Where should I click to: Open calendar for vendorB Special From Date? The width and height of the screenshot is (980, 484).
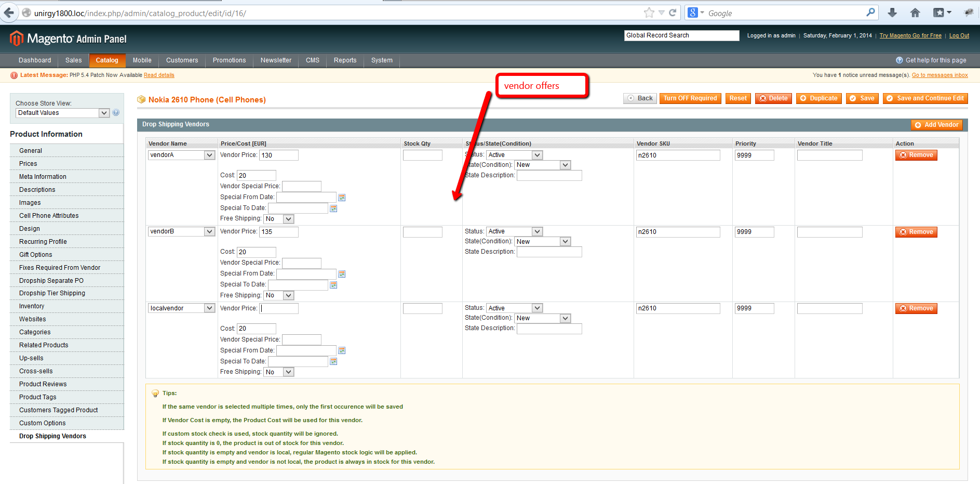342,274
